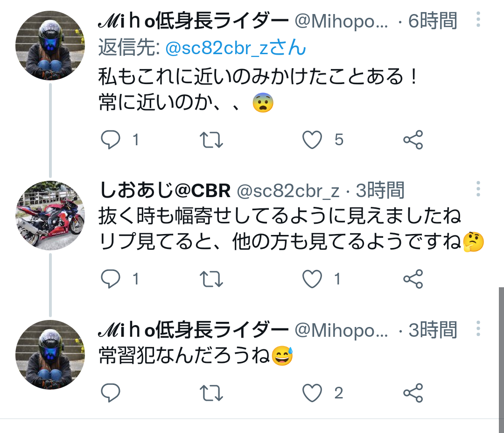Like しおあじ@CBR's tweet with 1 like
504x433 pixels.
click(x=312, y=279)
